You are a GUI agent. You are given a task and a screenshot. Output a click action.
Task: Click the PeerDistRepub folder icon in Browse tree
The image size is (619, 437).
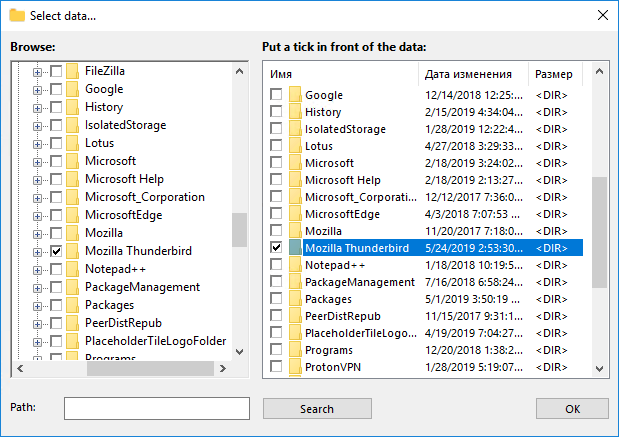72,323
